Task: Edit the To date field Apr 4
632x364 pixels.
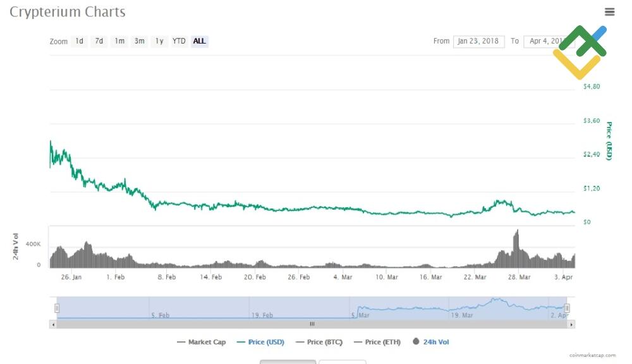Action: pos(549,41)
